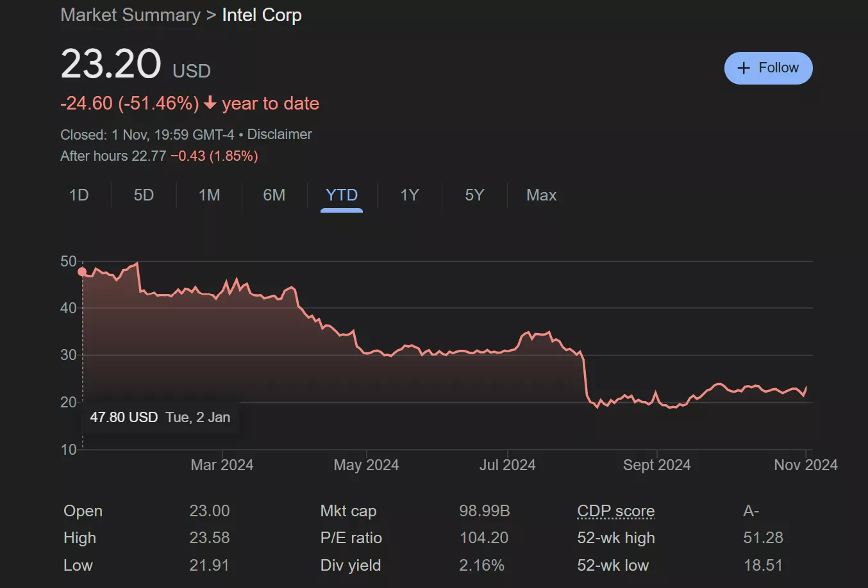Click the Market Summary breadcrumb
The width and height of the screenshot is (868, 588).
tap(130, 15)
